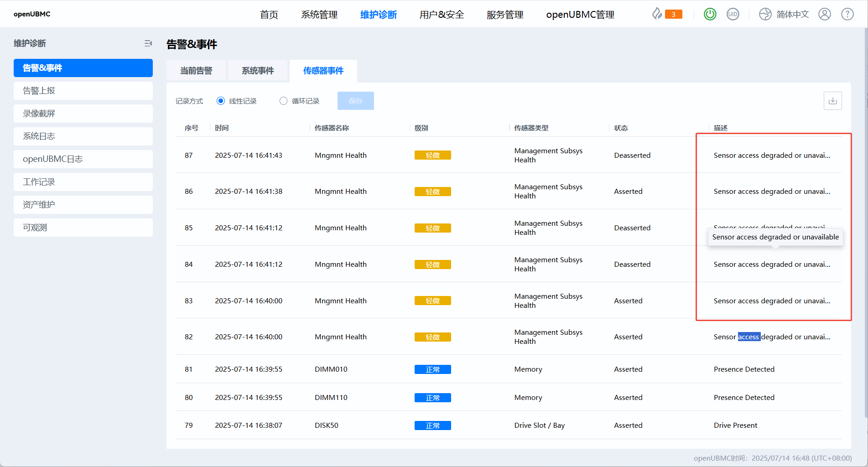Click the globe language icon
Screen dimensions: 868x467
765,14
